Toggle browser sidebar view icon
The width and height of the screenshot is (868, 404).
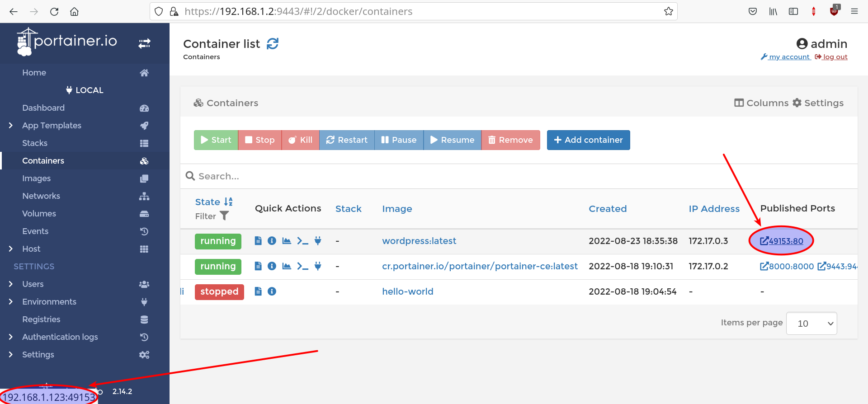[793, 11]
